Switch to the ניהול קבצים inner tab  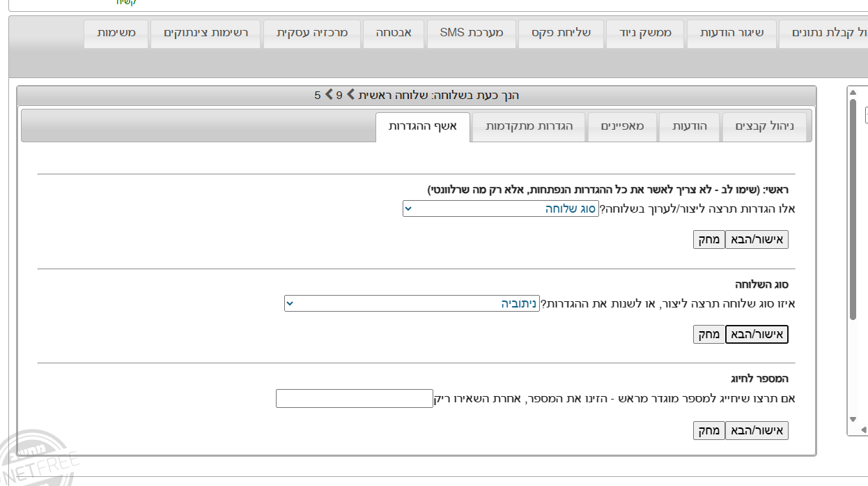pyautogui.click(x=764, y=126)
